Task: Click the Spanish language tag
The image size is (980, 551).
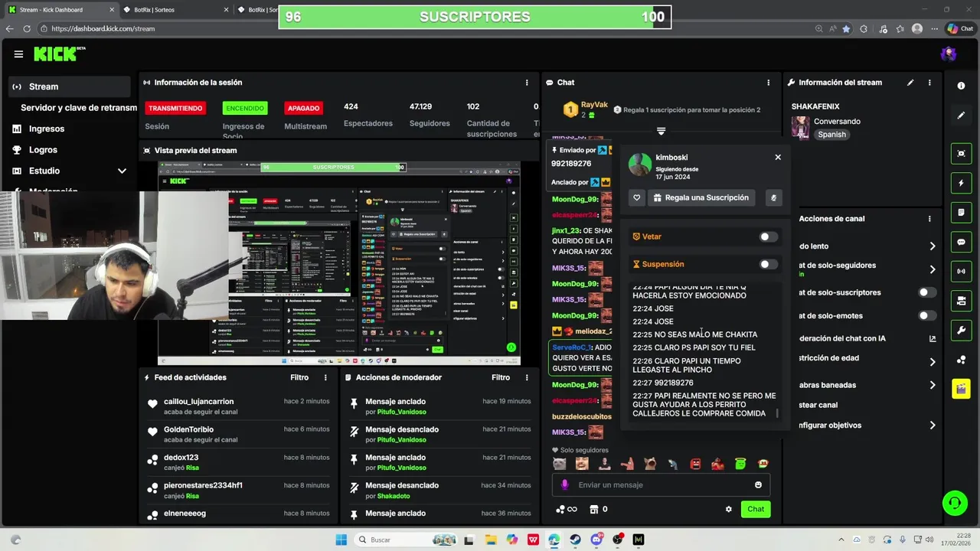Action: [x=831, y=135]
